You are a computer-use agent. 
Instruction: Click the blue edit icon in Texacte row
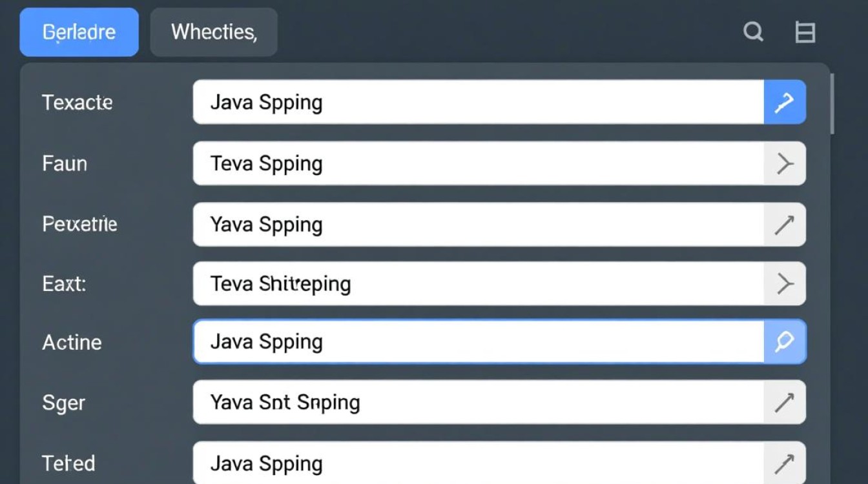click(785, 102)
